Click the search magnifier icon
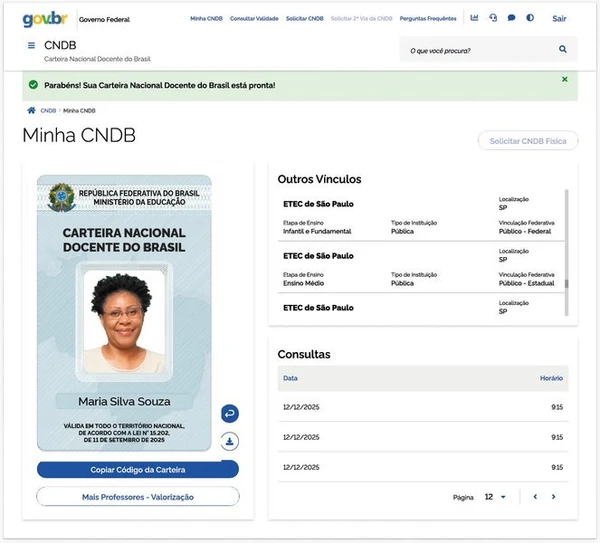The image size is (600, 543). 563,49
